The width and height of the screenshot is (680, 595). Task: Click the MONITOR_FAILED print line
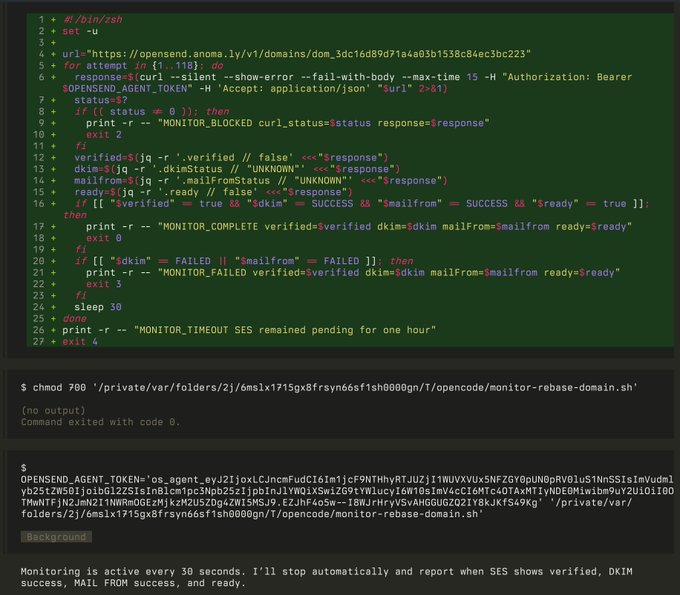[353, 272]
